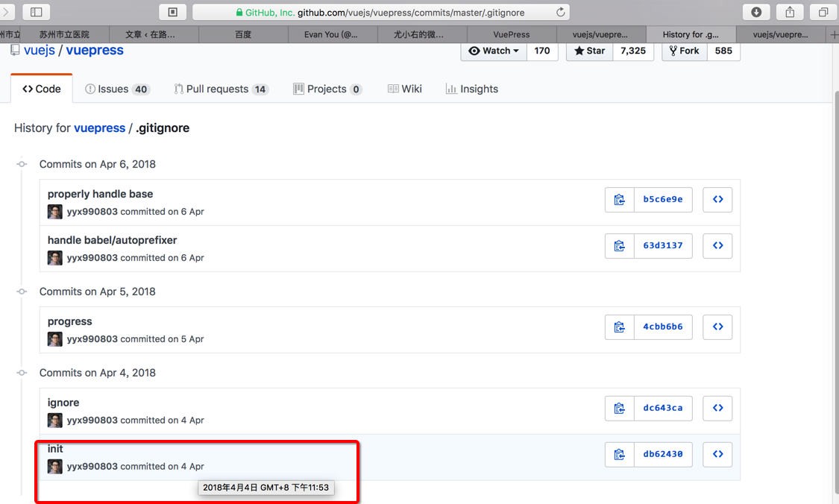Open commit hash 4cbb6b6

click(x=663, y=327)
